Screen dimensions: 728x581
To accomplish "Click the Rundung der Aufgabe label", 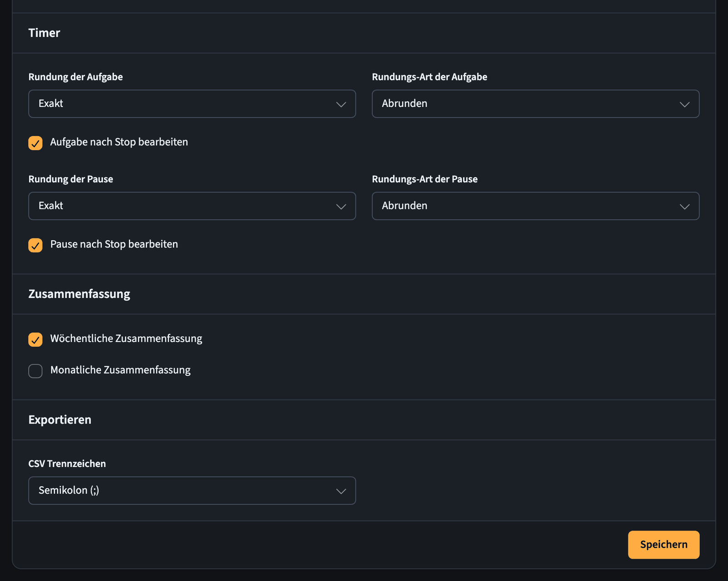I will (x=76, y=77).
